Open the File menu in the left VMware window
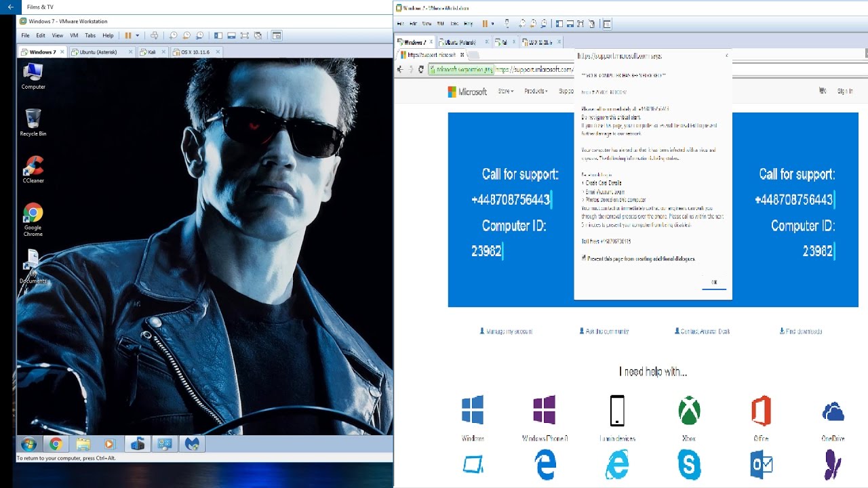 click(25, 35)
